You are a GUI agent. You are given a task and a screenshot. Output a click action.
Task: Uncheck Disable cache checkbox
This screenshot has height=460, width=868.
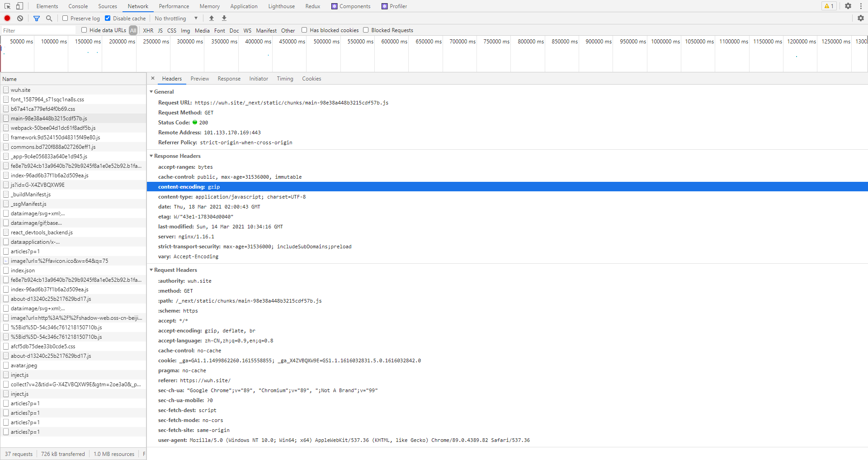point(108,18)
